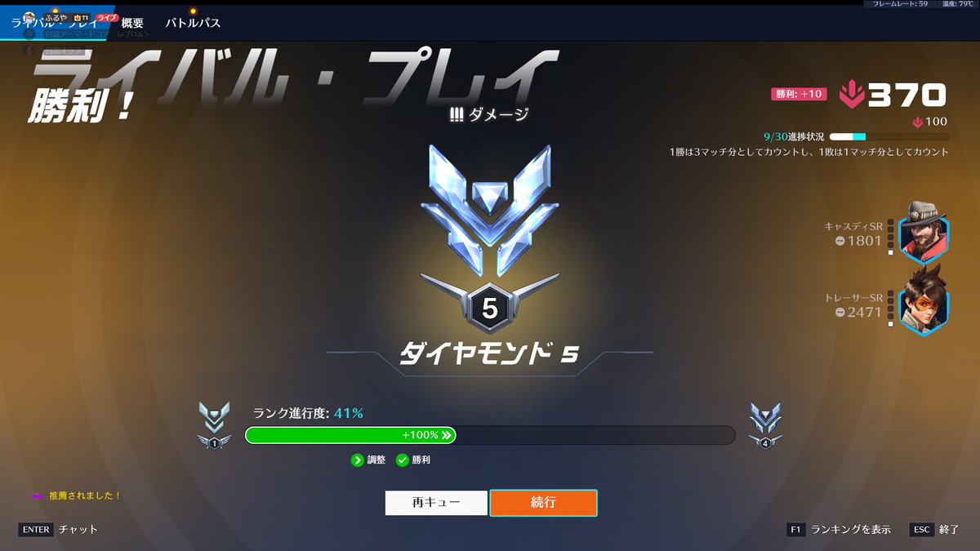
Task: Click the F1 key prompt for rankings
Action: pyautogui.click(x=795, y=530)
